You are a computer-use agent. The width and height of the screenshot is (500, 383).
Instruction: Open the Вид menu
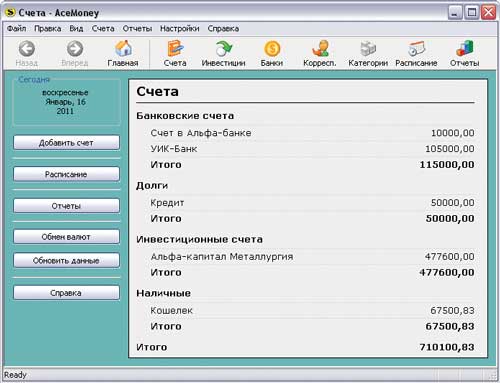point(76,29)
